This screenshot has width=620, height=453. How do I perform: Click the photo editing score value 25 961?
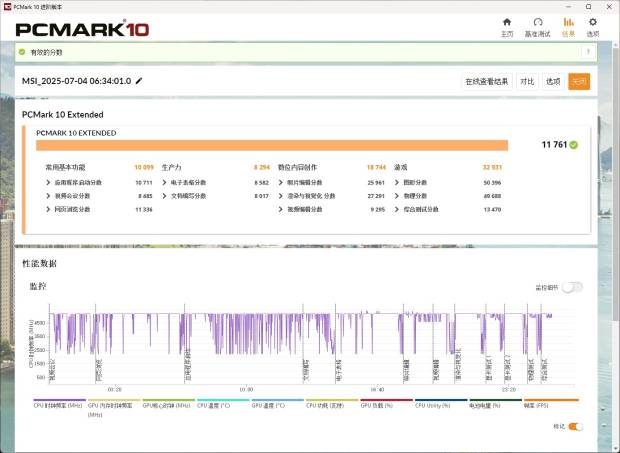[x=376, y=183]
